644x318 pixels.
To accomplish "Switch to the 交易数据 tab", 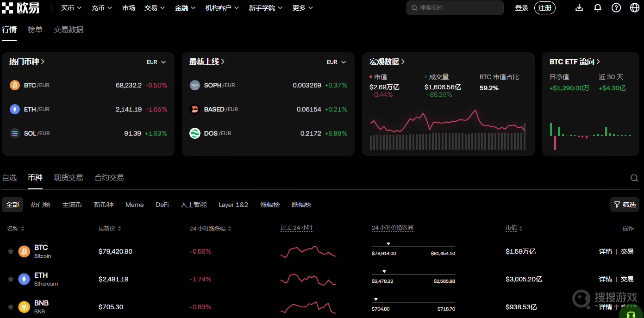I will coord(69,30).
